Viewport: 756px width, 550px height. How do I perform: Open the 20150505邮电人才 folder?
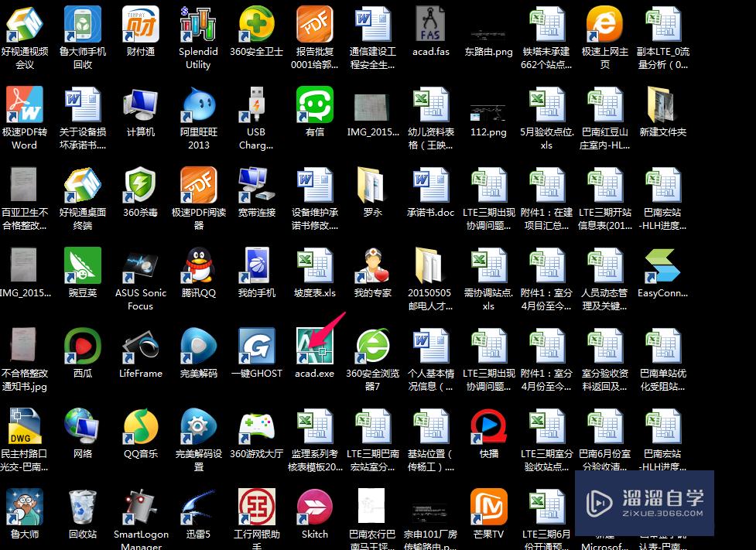click(x=430, y=265)
